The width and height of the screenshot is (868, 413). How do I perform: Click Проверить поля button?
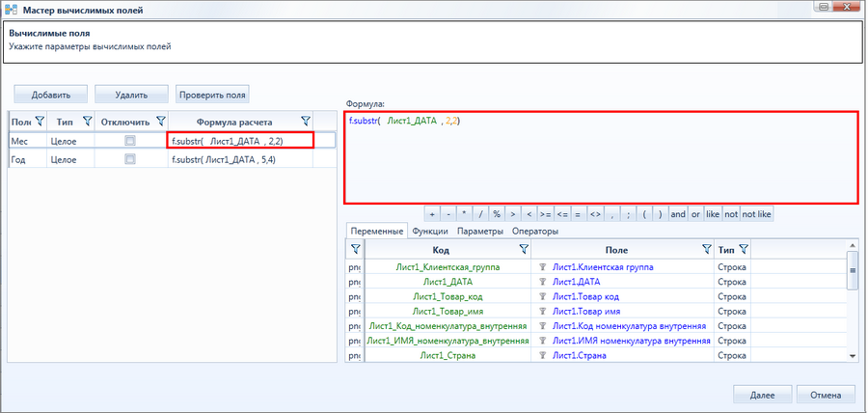click(x=212, y=95)
